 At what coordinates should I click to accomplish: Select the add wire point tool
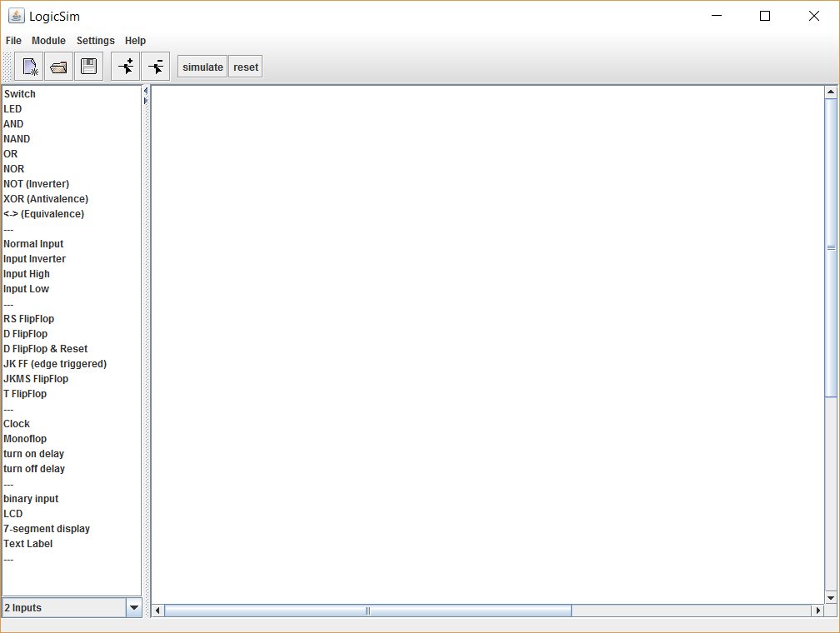coord(126,67)
